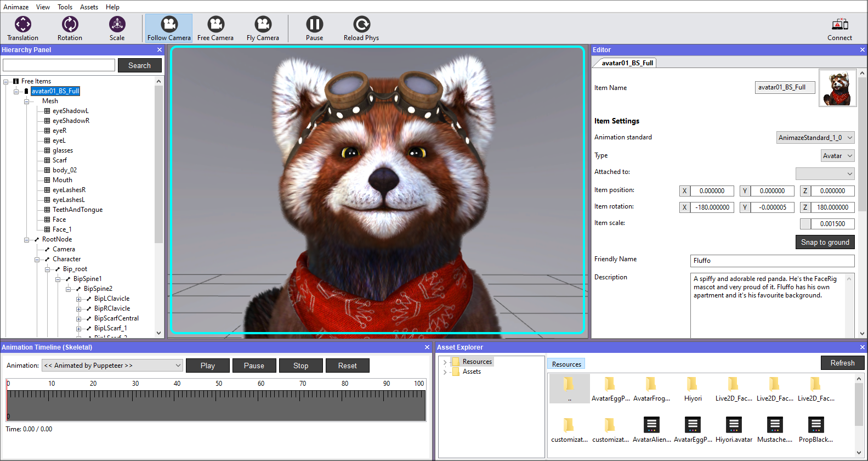This screenshot has height=461, width=868.
Task: Collapse the Mesh tree node
Action: 26,102
